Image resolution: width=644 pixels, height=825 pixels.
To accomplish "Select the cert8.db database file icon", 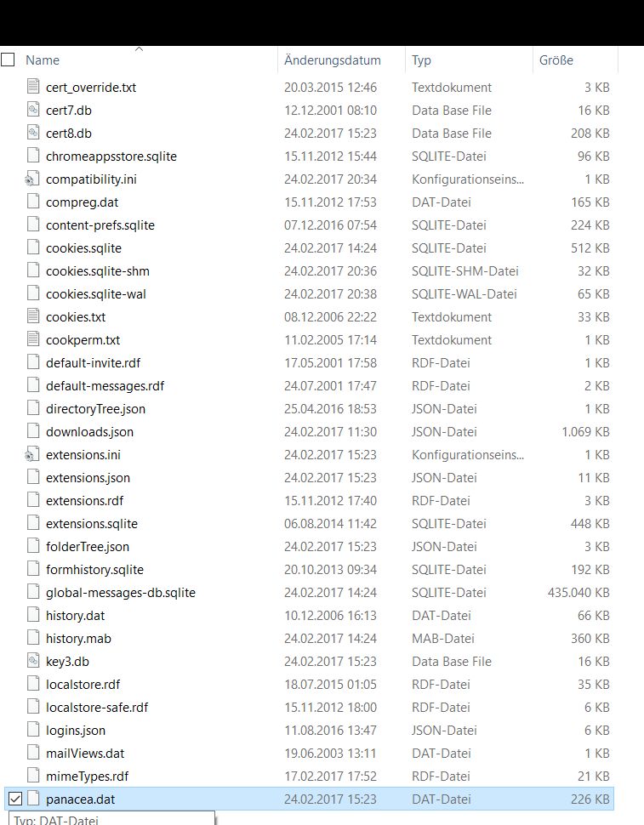I will click(x=33, y=133).
